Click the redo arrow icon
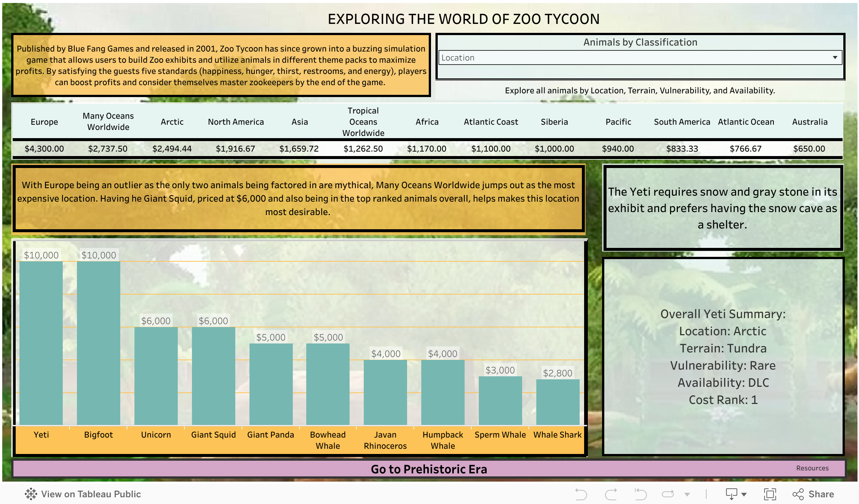Screen dimensions: 859x504 611,494
